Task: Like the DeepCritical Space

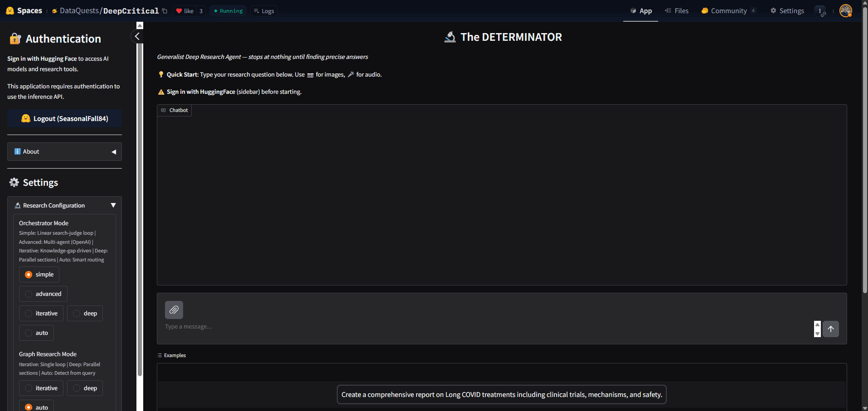Action: [185, 10]
